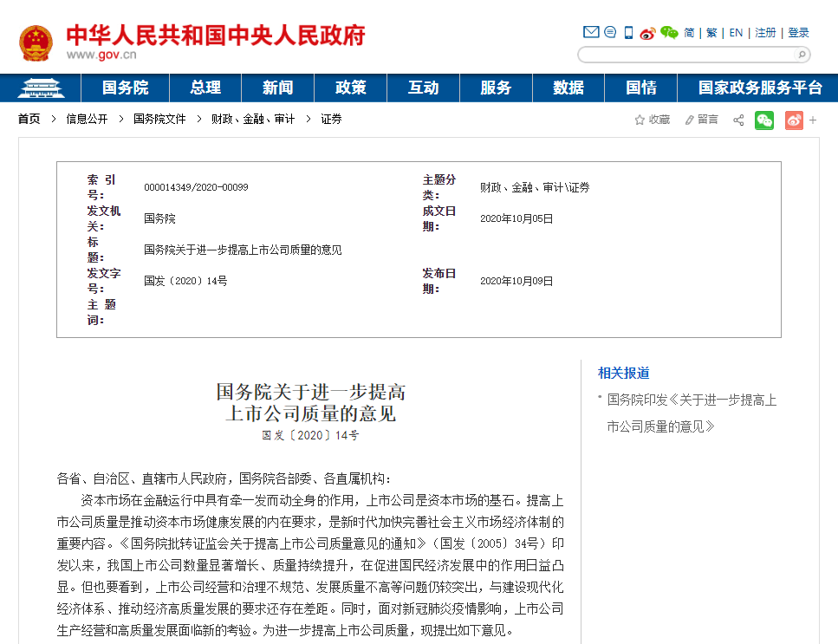Open the Weibo icon in the top header

[x=646, y=32]
